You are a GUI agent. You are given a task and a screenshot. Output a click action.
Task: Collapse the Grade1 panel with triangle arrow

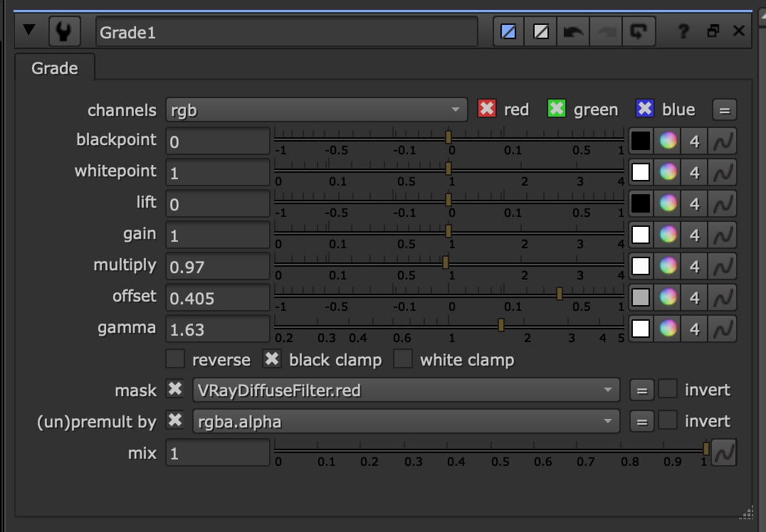(x=30, y=31)
